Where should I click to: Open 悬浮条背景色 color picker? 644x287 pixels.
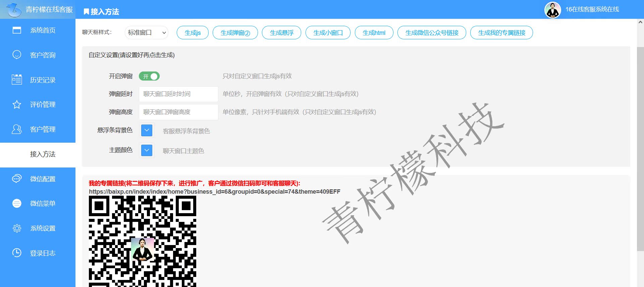click(147, 130)
